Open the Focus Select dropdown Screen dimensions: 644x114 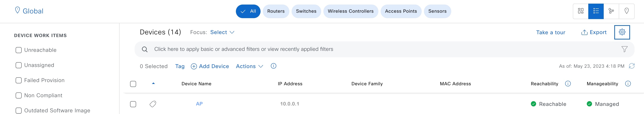click(x=222, y=32)
